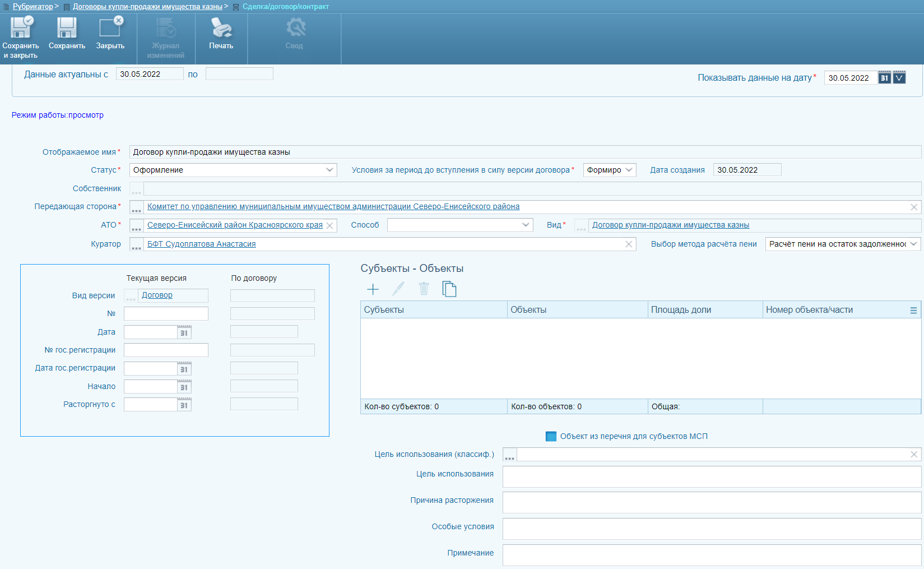The height and width of the screenshot is (569, 924).
Task: Click the Объекты column header
Action: coord(577,310)
